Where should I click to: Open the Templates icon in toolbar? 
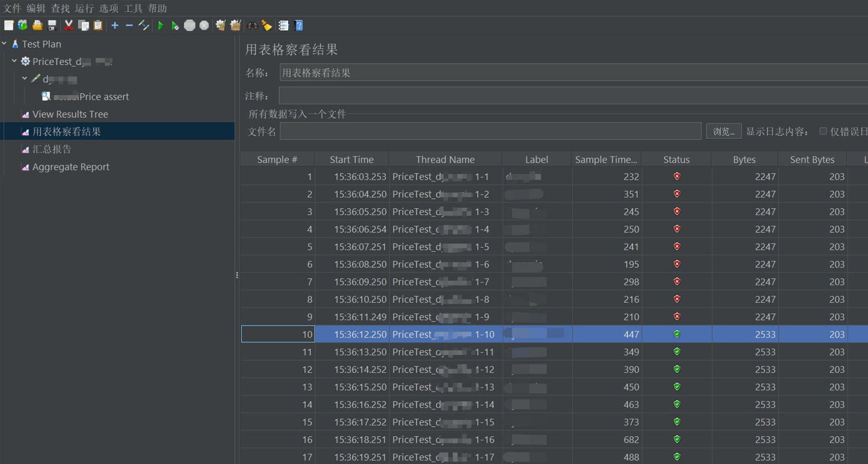coord(23,26)
